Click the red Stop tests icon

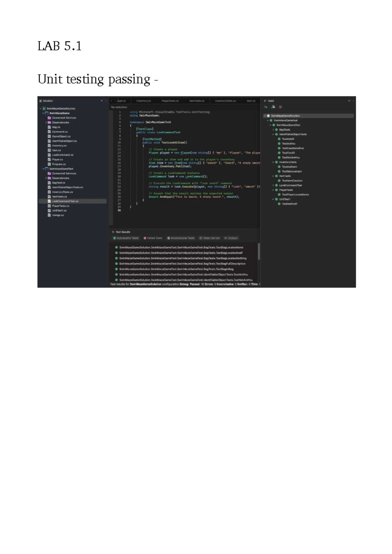tap(280, 107)
